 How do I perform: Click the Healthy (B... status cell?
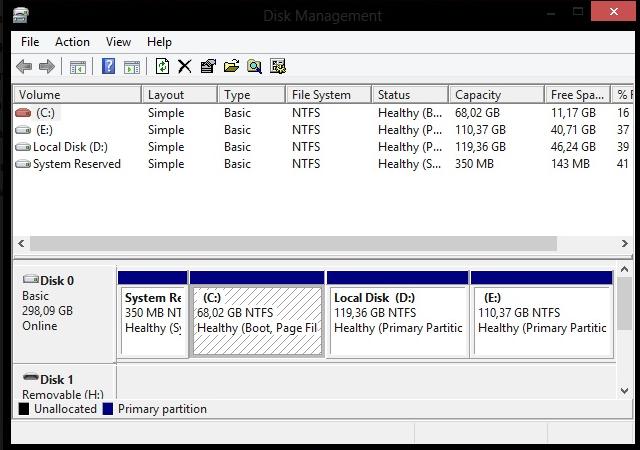coord(410,113)
